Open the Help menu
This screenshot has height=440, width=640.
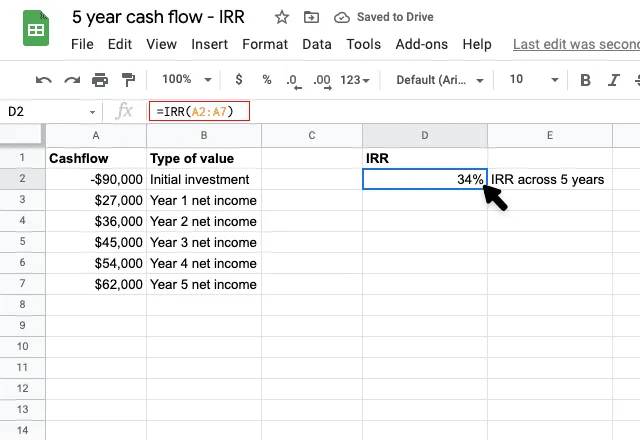click(x=477, y=44)
